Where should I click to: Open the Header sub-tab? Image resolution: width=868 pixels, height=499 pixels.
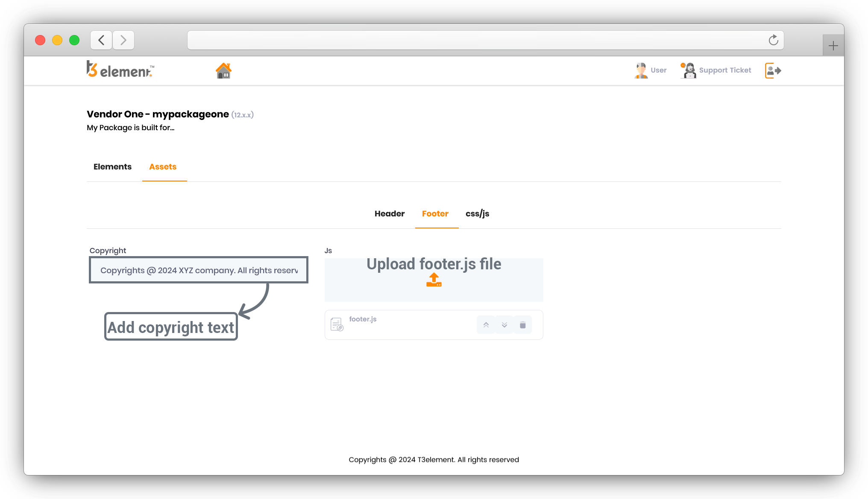390,213
